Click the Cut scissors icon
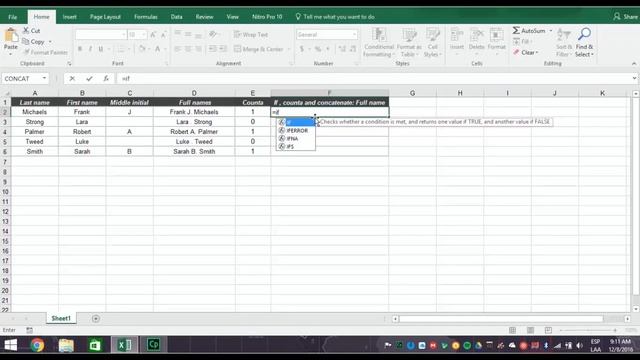 coord(26,31)
